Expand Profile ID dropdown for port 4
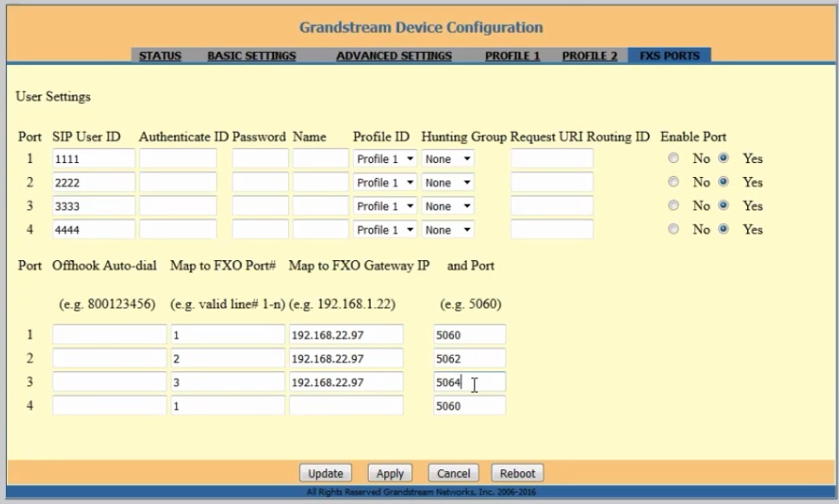The height and width of the screenshot is (504, 839). [385, 230]
